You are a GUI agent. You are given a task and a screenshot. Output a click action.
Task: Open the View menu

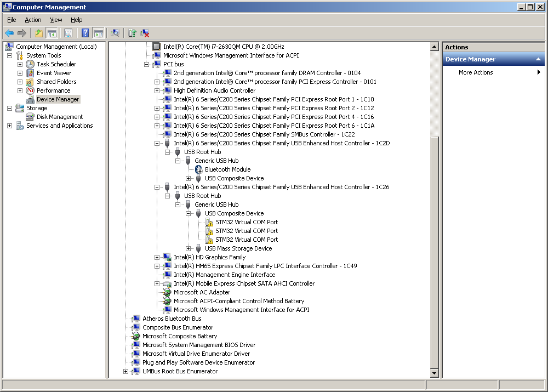tap(56, 20)
